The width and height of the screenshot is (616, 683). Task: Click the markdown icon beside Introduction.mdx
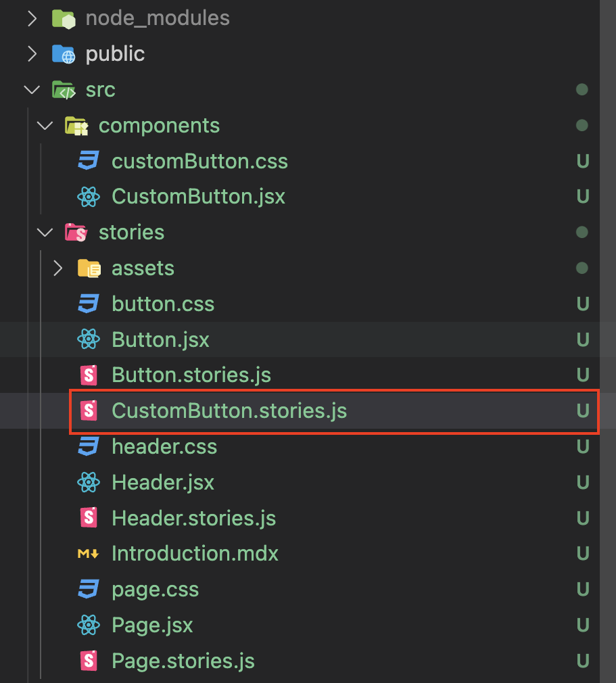point(89,554)
